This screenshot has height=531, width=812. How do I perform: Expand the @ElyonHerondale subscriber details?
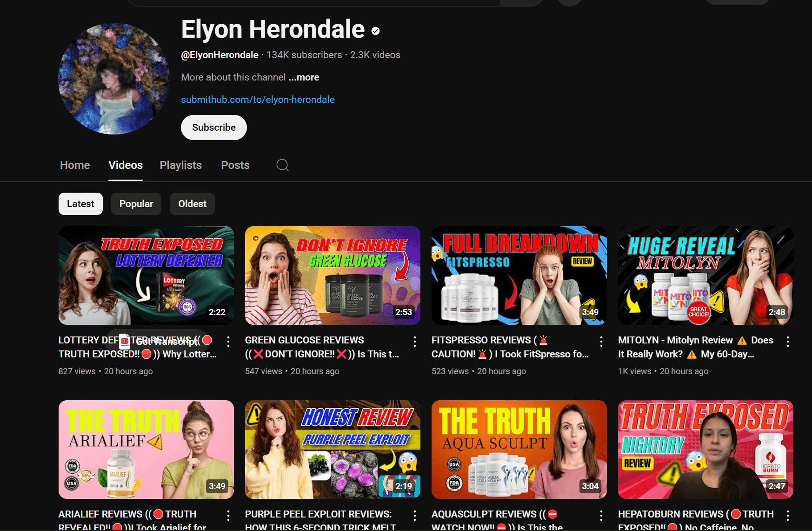220,55
